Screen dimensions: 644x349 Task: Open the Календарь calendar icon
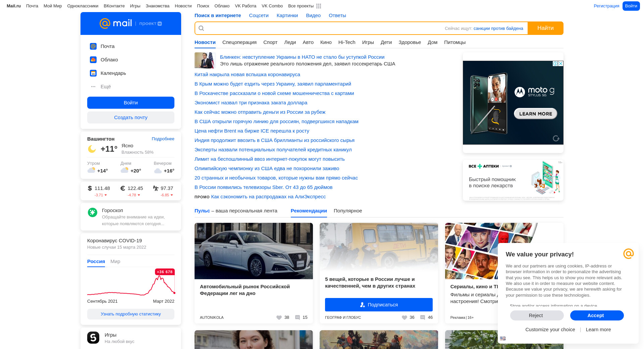pos(93,73)
